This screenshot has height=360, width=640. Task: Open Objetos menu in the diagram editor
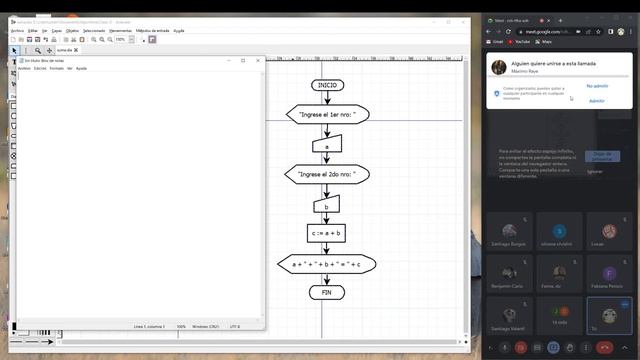[x=72, y=31]
